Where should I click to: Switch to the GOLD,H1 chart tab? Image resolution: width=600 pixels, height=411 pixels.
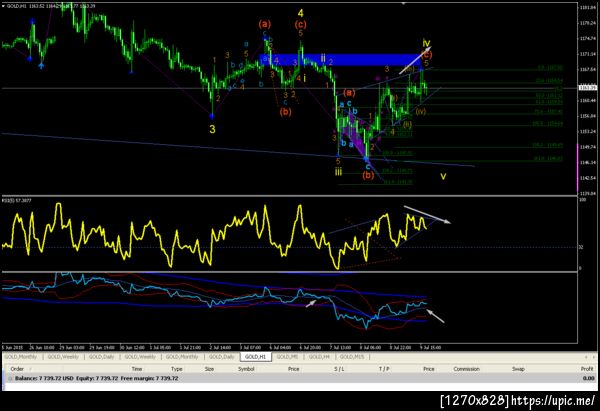pyautogui.click(x=256, y=357)
